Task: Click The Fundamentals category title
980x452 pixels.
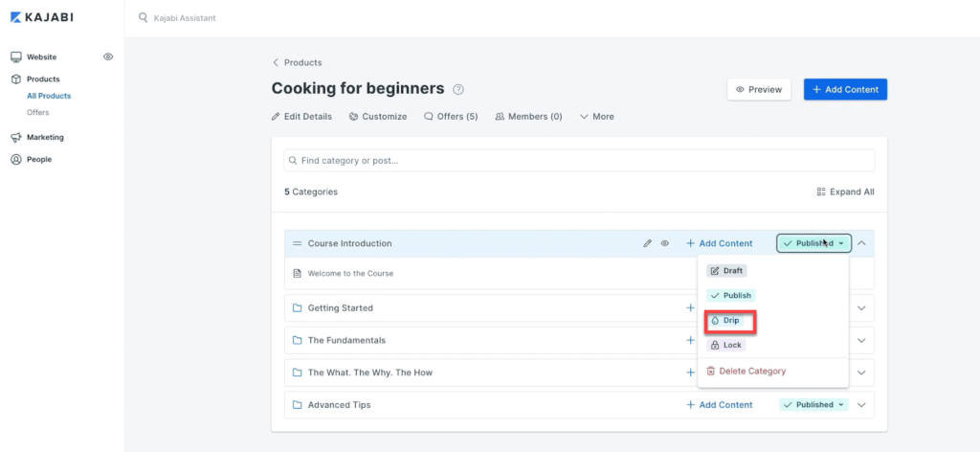Action: tap(346, 341)
